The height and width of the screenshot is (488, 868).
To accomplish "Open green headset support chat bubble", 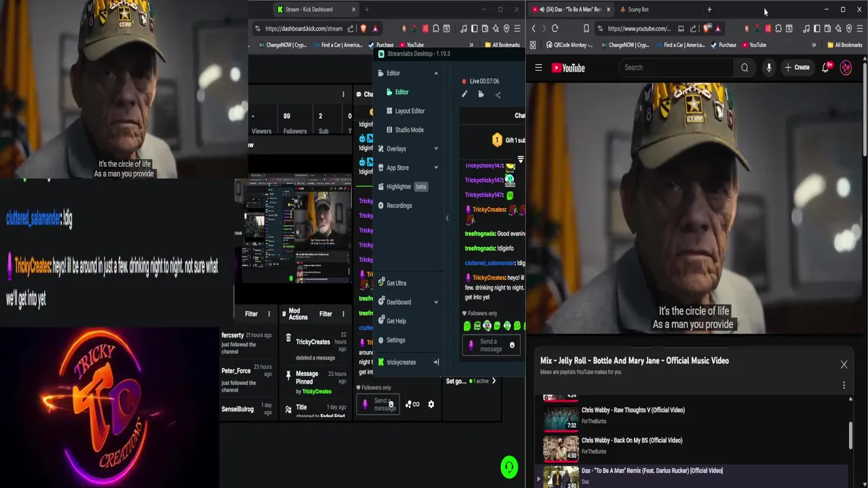I will 509,467.
